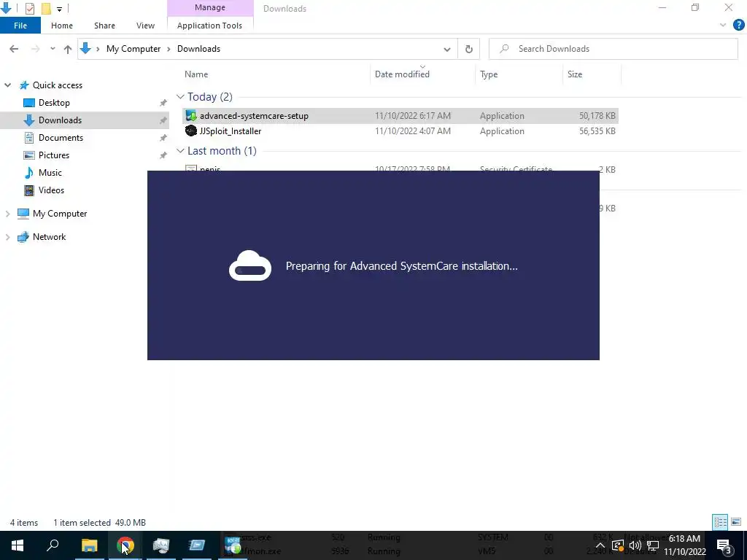Viewport: 747px width, 560px height.
Task: Expand the ribbon with the chevron
Action: click(723, 26)
